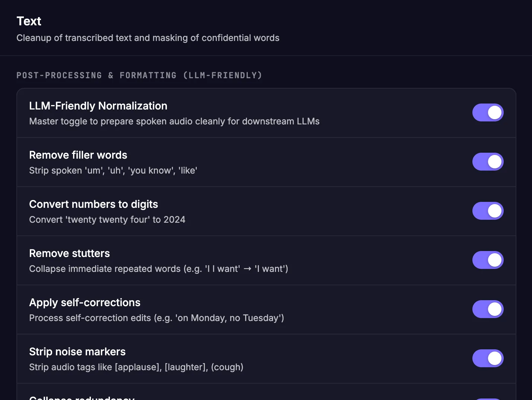Disable Strip noise markers toggle
The height and width of the screenshot is (400, 532).
pyautogui.click(x=488, y=358)
